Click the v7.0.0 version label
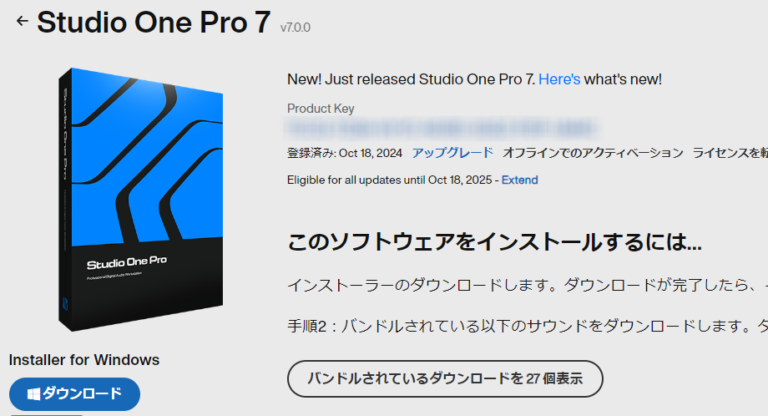This screenshot has width=768, height=416. coord(295,27)
